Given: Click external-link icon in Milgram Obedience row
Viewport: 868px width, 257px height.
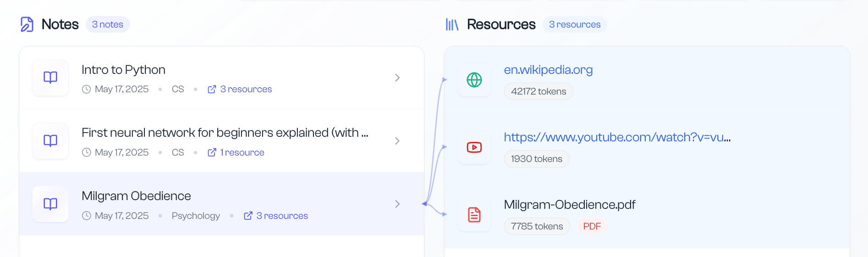Looking at the screenshot, I should tap(248, 216).
